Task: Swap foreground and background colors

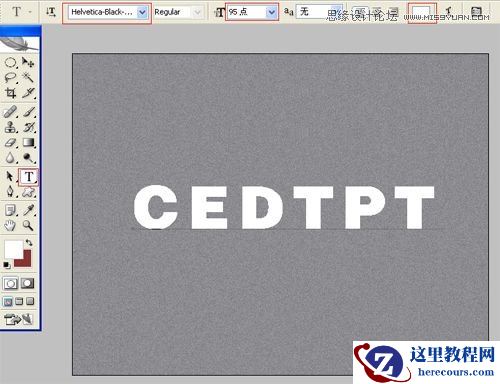Action: tap(29, 243)
